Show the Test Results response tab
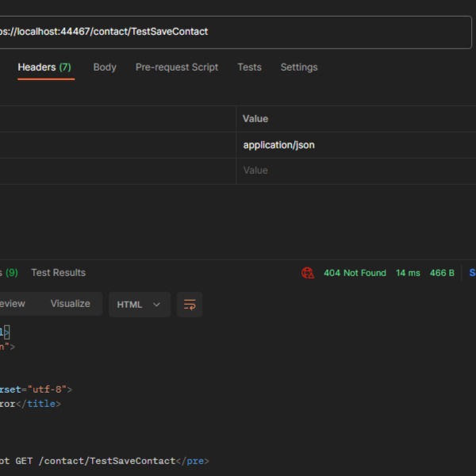Viewport: 476px width, 476px height. click(x=58, y=273)
